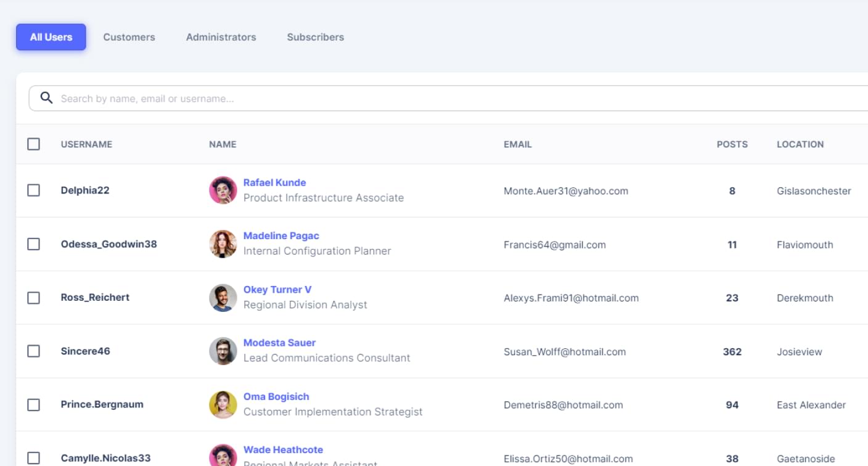This screenshot has width=868, height=466.
Task: Check Camylle.Nicolas33's row checkbox
Action: pyautogui.click(x=33, y=457)
